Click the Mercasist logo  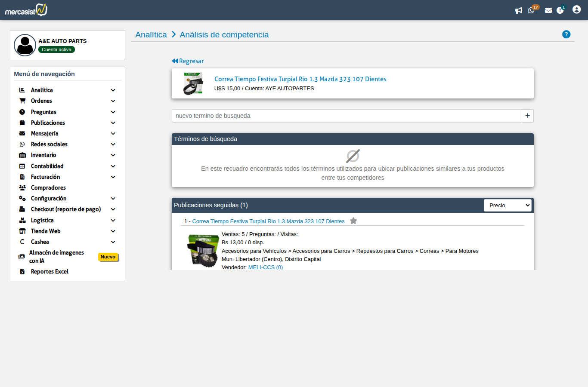pos(26,10)
